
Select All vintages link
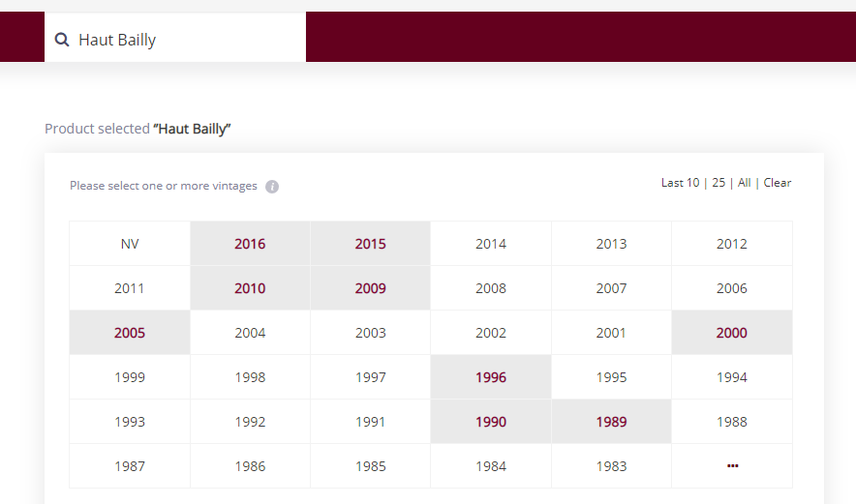744,183
